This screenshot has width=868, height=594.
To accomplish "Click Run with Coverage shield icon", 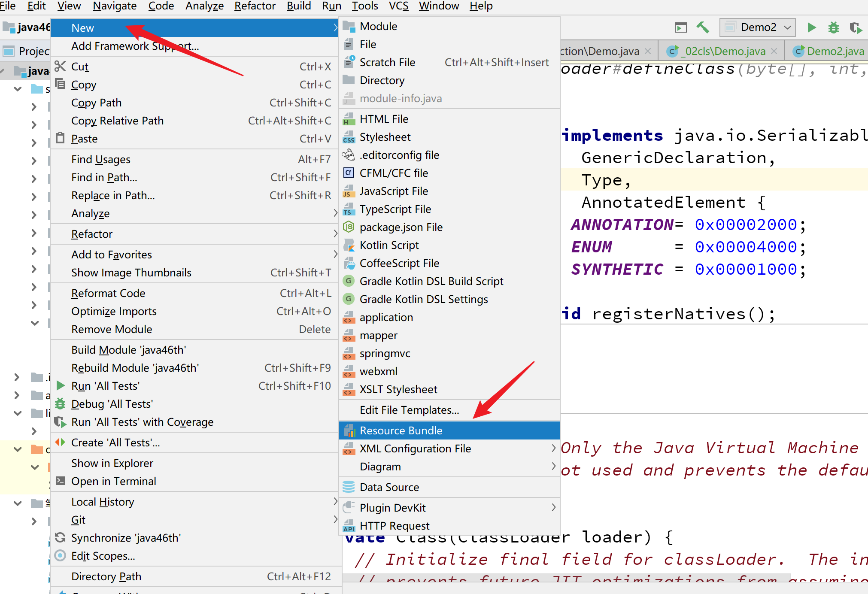I will coord(856,28).
